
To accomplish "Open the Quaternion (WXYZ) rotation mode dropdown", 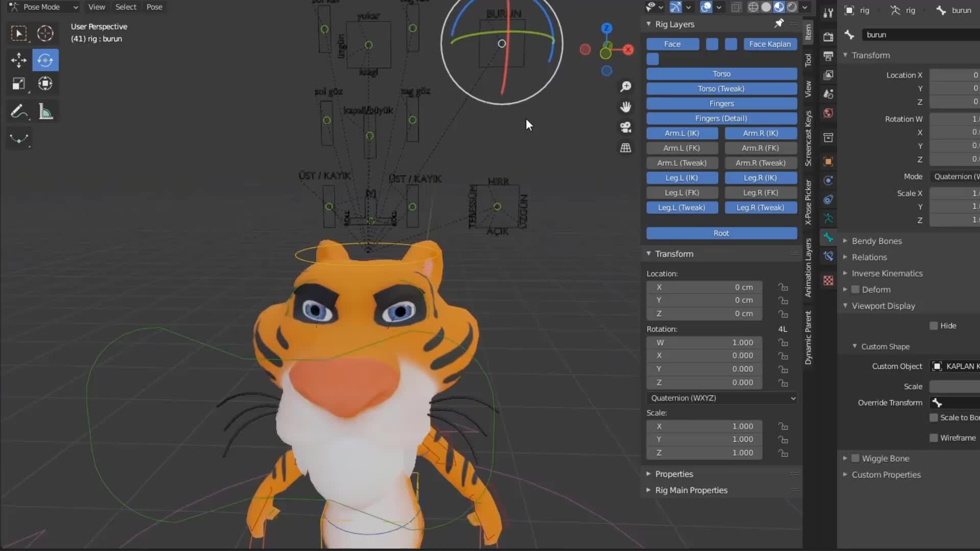I will tap(721, 398).
